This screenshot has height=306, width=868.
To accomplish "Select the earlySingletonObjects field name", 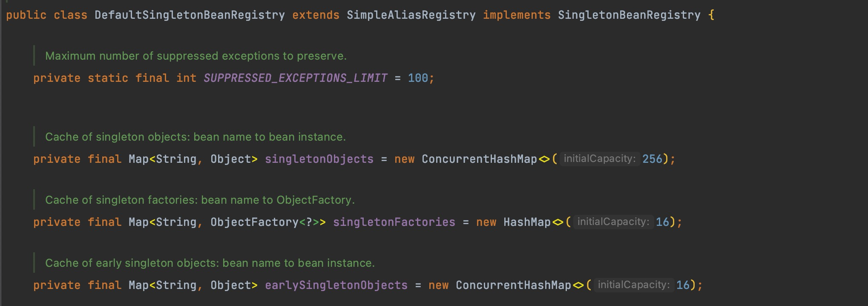I will coord(336,285).
